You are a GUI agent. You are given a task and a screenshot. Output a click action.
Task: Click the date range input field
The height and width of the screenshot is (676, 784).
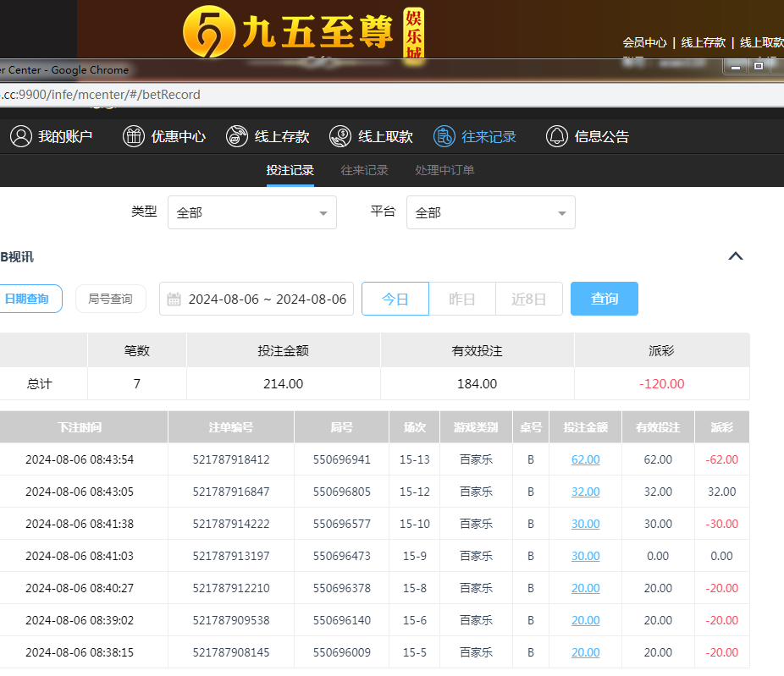(x=267, y=299)
